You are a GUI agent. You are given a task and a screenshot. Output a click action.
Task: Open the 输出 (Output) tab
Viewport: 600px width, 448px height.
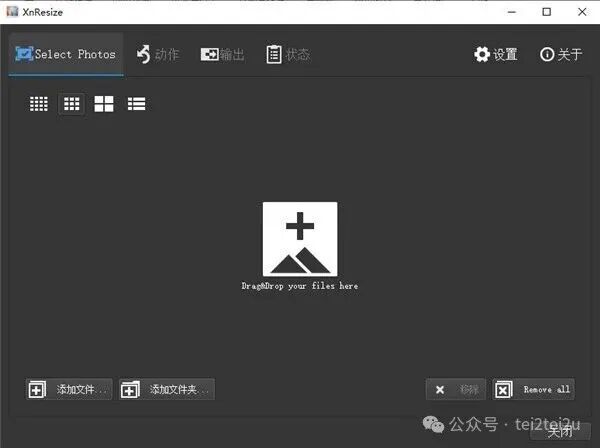coord(222,54)
